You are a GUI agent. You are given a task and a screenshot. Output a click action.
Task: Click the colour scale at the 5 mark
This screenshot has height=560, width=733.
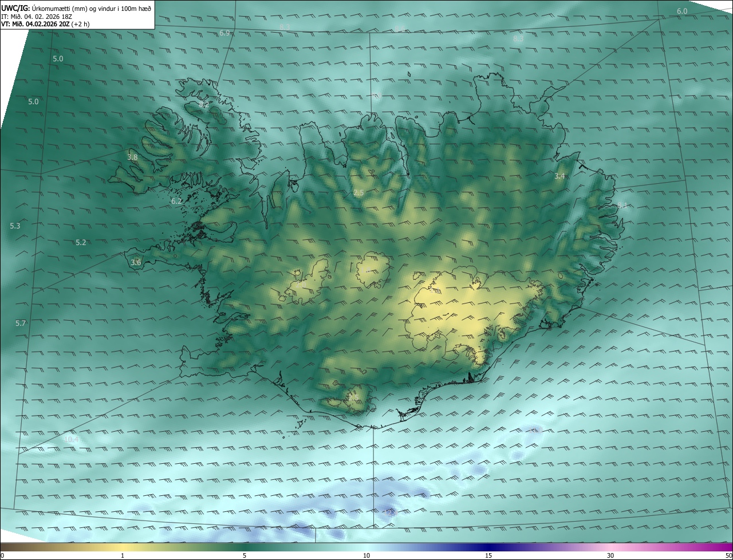click(x=245, y=555)
